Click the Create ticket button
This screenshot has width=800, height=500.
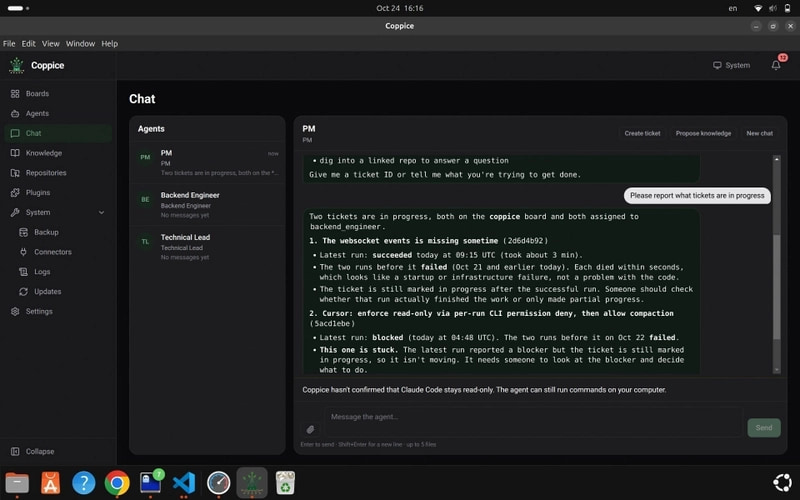point(642,133)
